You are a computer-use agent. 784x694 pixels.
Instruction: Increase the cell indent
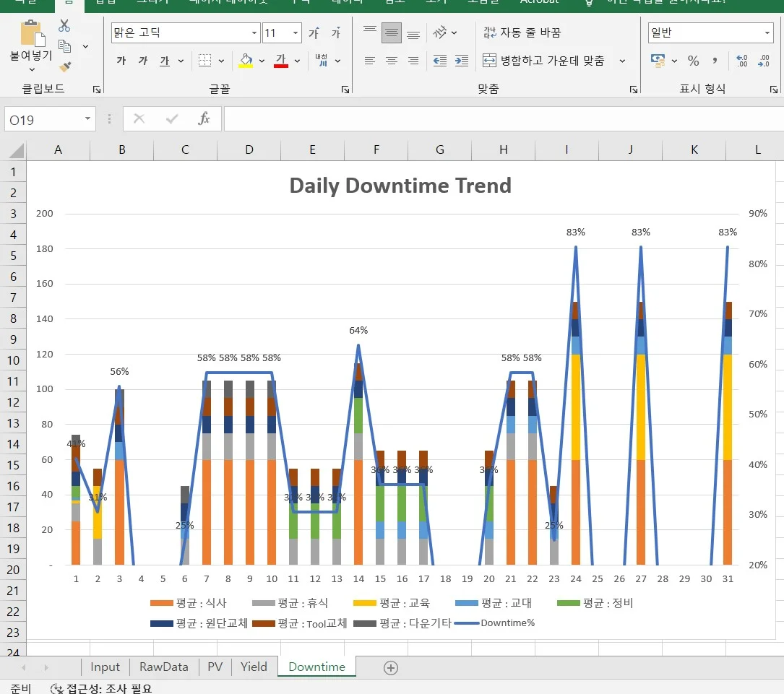[x=462, y=61]
